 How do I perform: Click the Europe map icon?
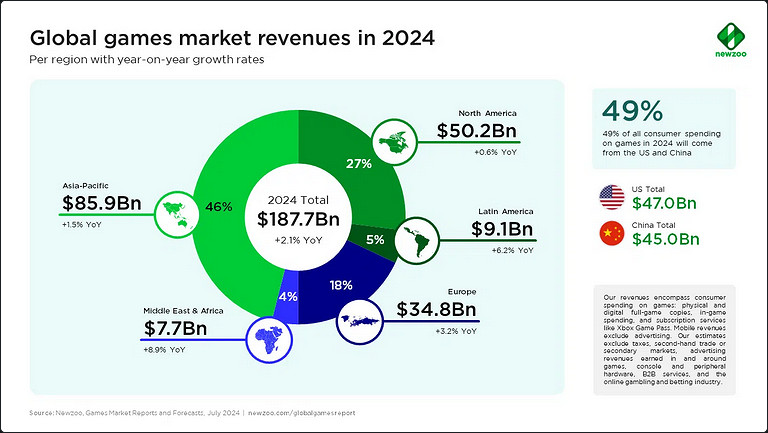358,320
